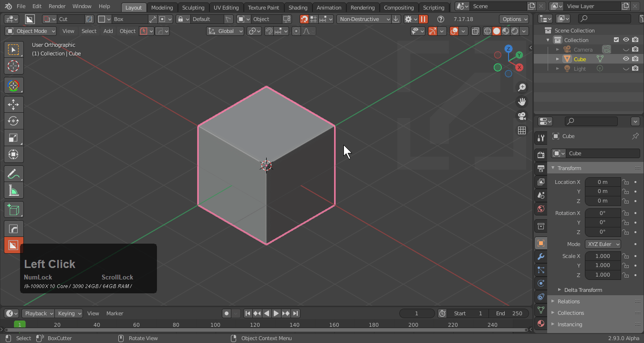Open the Modifier properties wrench tab
This screenshot has width=644, height=343.
coord(540,257)
